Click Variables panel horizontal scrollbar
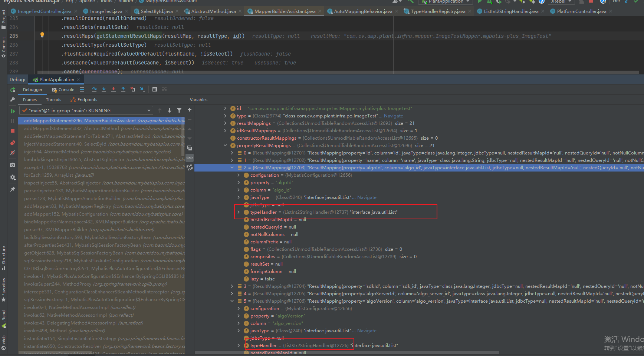Screen dimensions: 644x356 point(347,352)
